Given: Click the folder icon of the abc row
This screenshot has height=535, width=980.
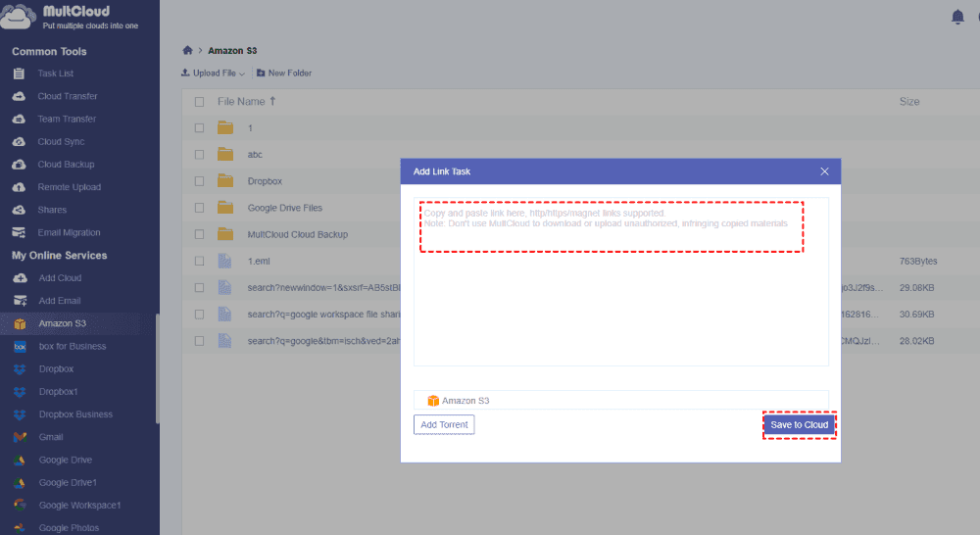Looking at the screenshot, I should tap(225, 155).
